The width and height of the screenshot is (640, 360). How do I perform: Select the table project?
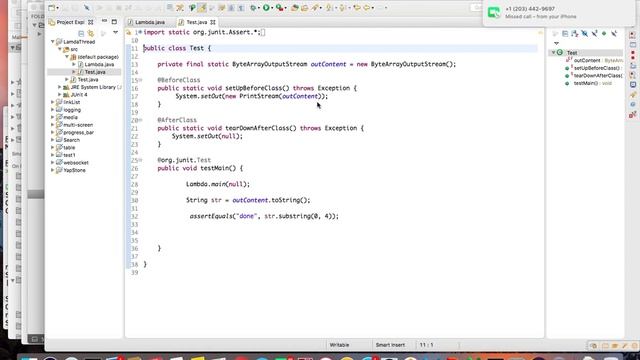click(69, 147)
